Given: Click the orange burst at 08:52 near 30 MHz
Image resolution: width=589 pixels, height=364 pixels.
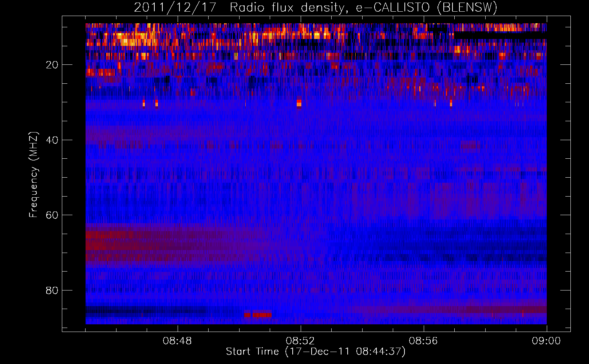Looking at the screenshot, I should 299,103.
